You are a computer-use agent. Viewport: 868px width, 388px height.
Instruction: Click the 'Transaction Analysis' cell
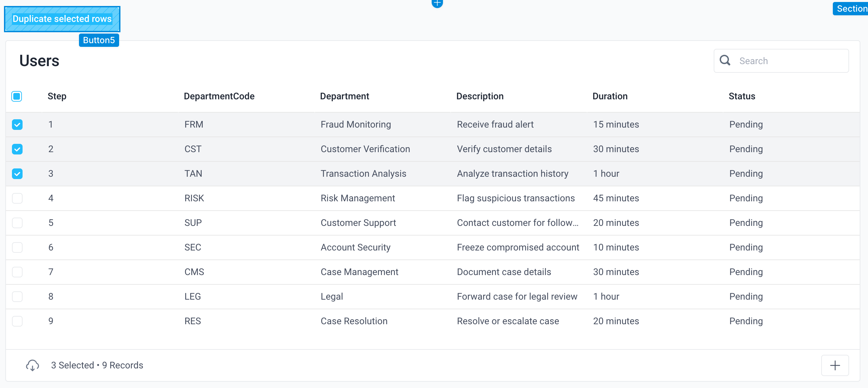[x=363, y=174]
